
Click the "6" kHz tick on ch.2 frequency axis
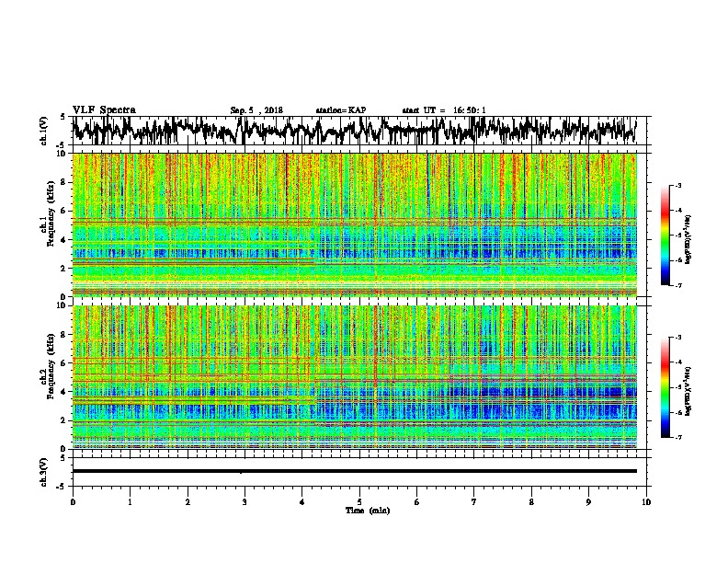click(63, 363)
